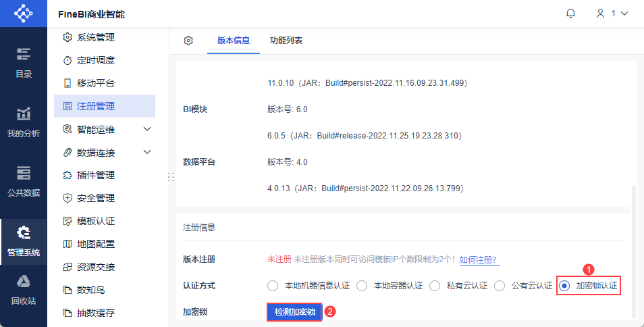Click the 认证方式 label
Viewport: 644px width, 327px height.
coord(199,286)
